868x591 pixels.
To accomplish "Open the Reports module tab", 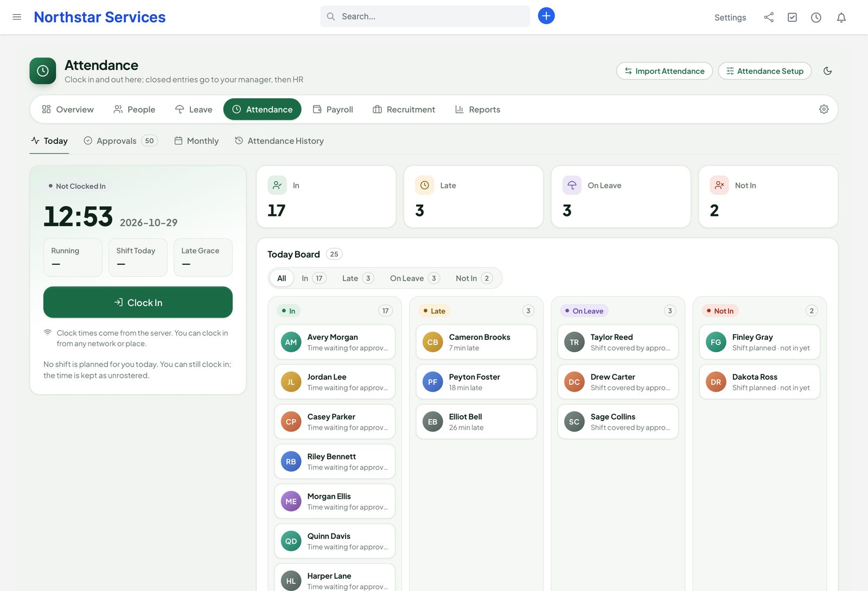I will [478, 109].
